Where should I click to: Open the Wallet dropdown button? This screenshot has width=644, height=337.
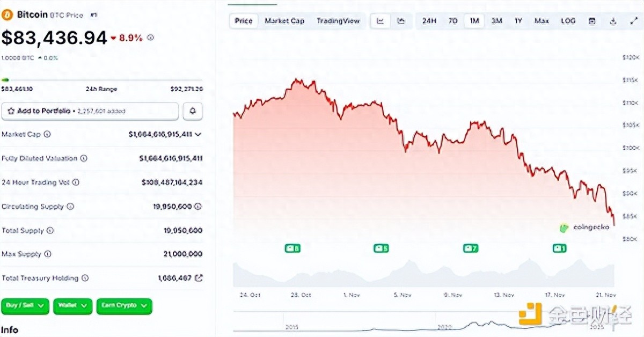coord(72,305)
